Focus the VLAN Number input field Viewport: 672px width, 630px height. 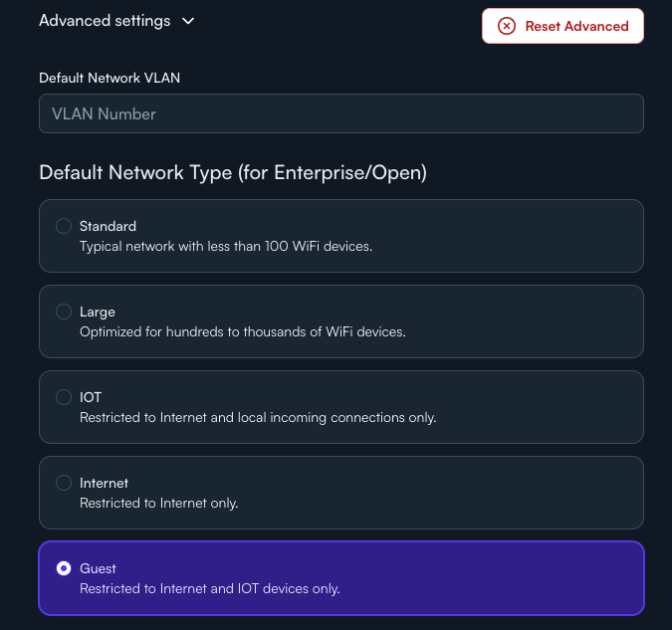point(341,113)
